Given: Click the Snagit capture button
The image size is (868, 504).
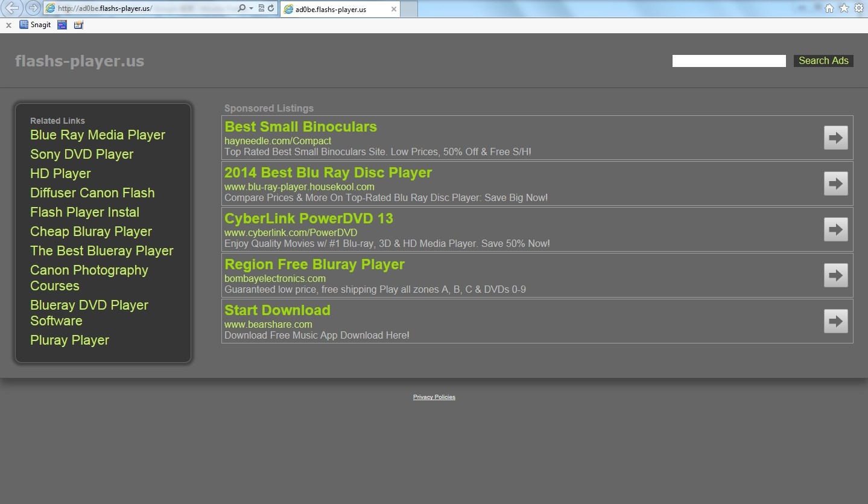Looking at the screenshot, I should pyautogui.click(x=35, y=25).
